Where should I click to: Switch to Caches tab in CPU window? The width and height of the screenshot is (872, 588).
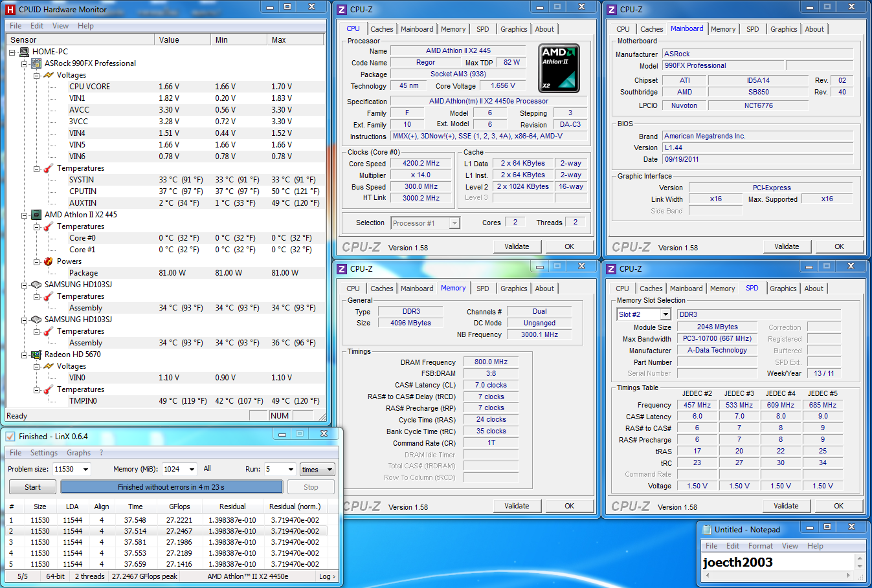pyautogui.click(x=382, y=29)
